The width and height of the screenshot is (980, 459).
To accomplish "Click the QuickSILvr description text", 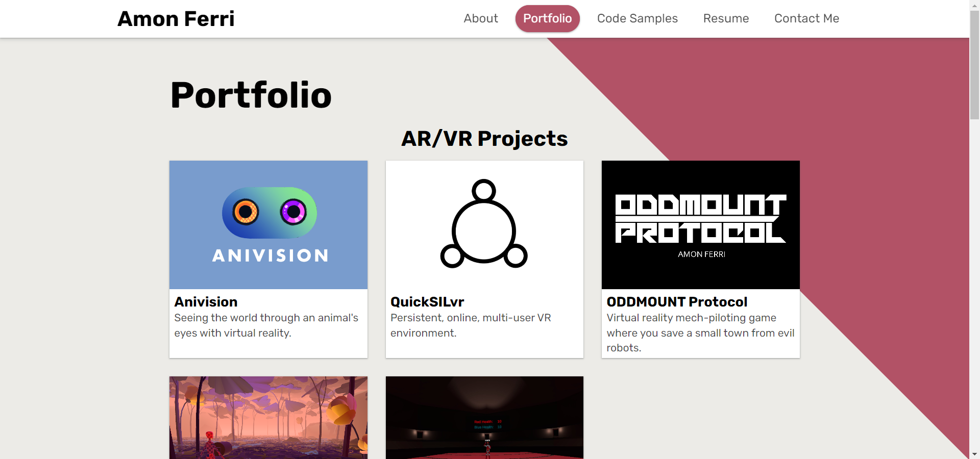I will click(x=471, y=325).
